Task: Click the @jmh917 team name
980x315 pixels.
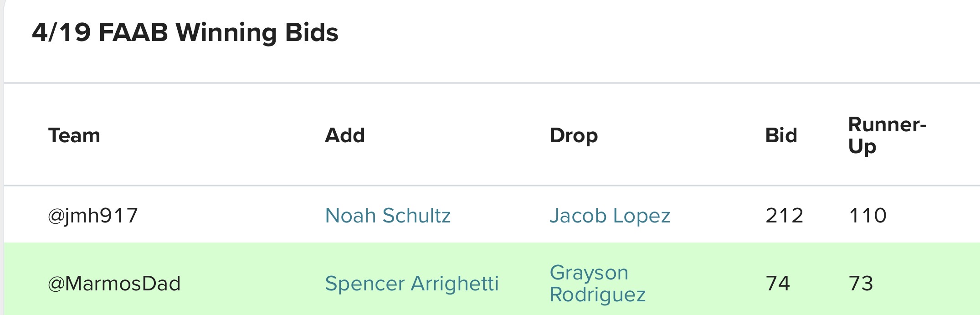Action: tap(93, 216)
